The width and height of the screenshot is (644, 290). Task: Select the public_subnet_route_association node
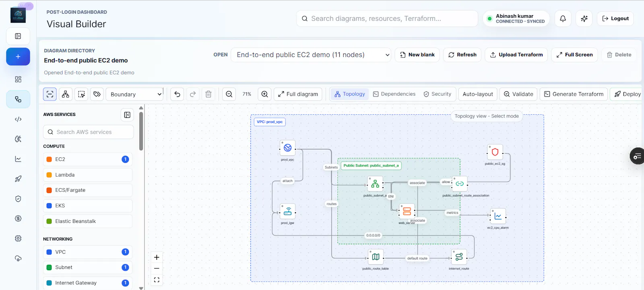(x=460, y=184)
